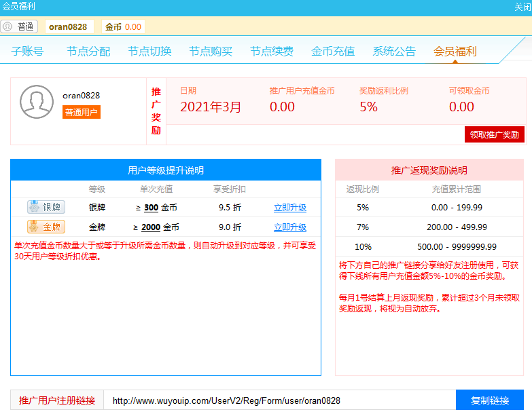Click the 关闭 button in title bar
Viewport: 532px width, 414px height.
click(522, 7)
